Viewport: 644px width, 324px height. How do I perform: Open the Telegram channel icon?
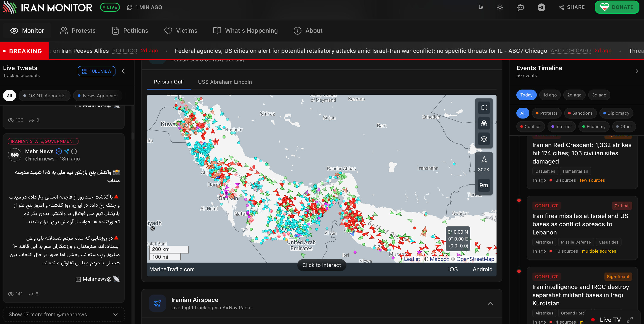click(x=541, y=7)
